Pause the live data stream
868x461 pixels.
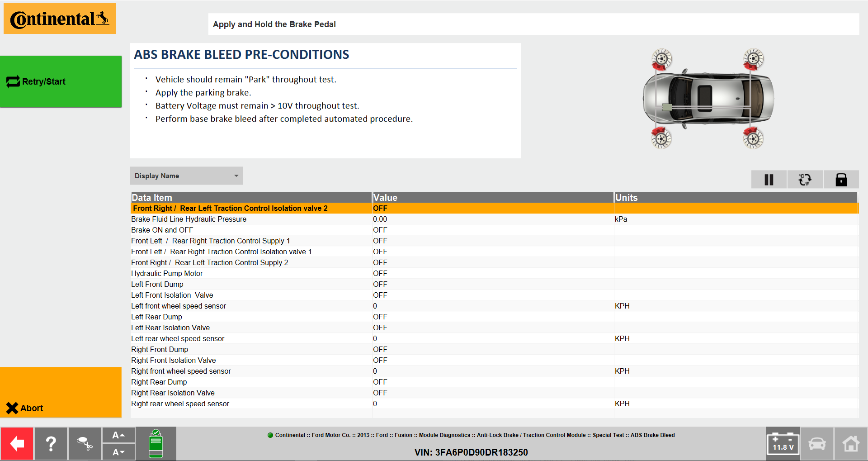coord(768,179)
